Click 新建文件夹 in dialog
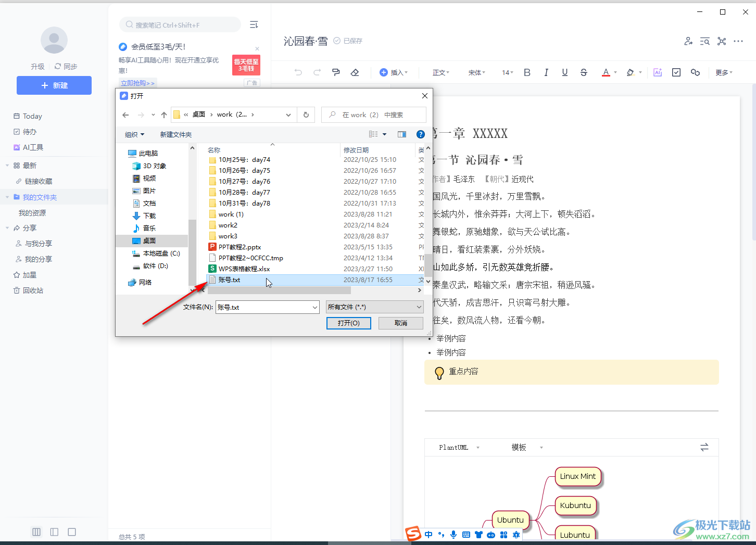The height and width of the screenshot is (545, 756). (x=175, y=134)
